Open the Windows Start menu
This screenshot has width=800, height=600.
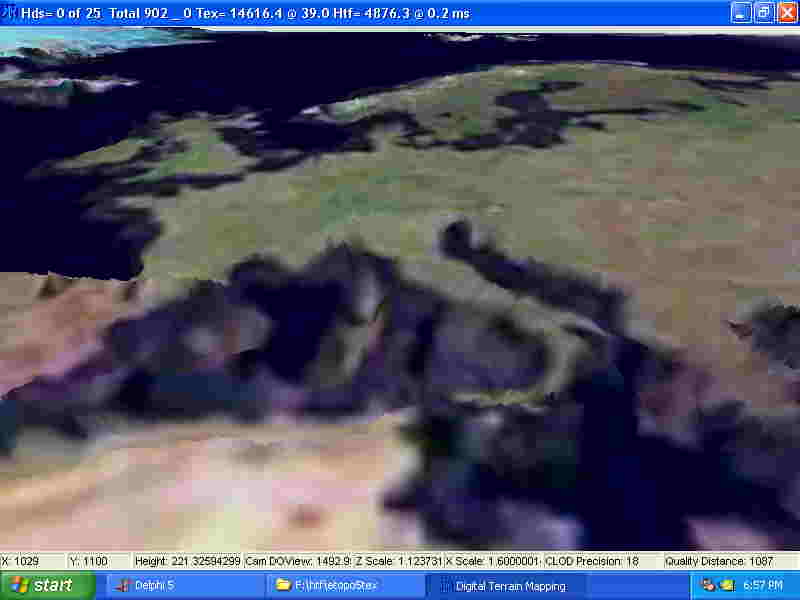point(42,585)
